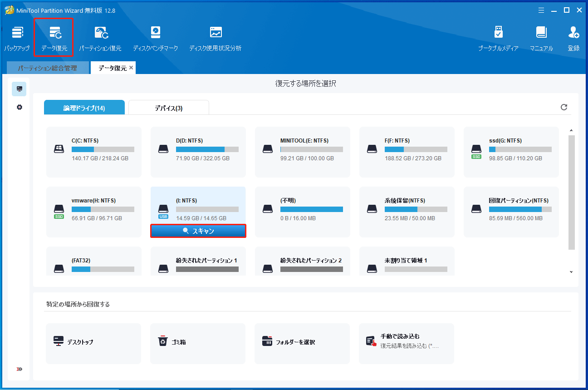The height and width of the screenshot is (390, 588).
Task: Click text 140.17 GB / 218.24 GB
Action: pyautogui.click(x=100, y=158)
